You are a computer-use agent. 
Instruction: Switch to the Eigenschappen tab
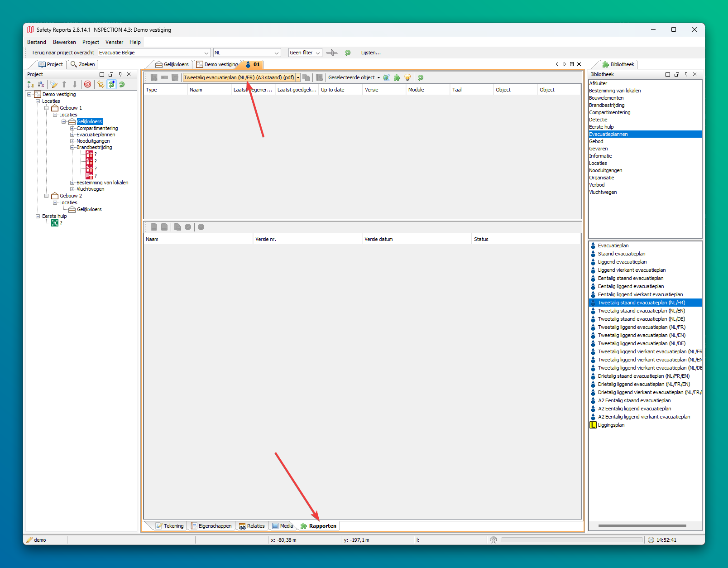point(211,526)
